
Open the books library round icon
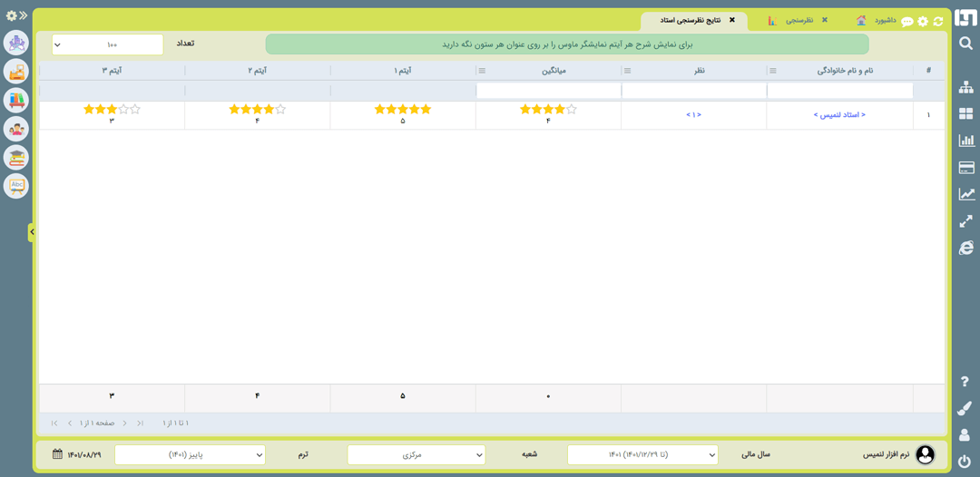coord(16,101)
